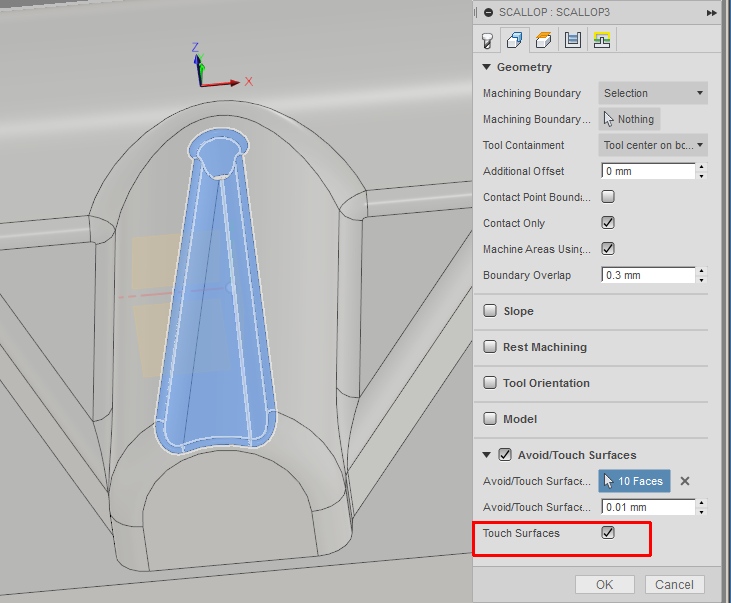Screen dimensions: 731x603
Task: Collapse the Geometry section
Action: pyautogui.click(x=487, y=67)
